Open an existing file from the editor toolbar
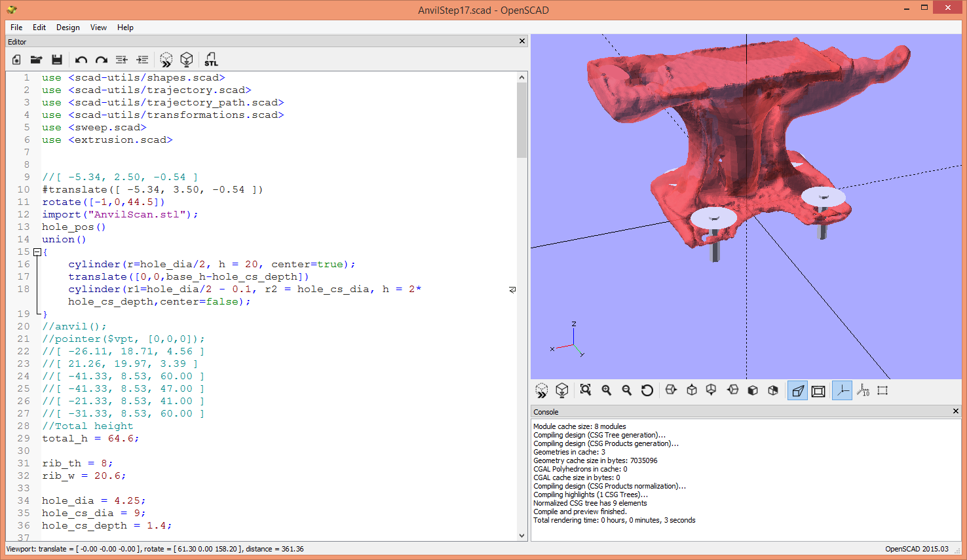This screenshot has height=560, width=967. [x=36, y=60]
